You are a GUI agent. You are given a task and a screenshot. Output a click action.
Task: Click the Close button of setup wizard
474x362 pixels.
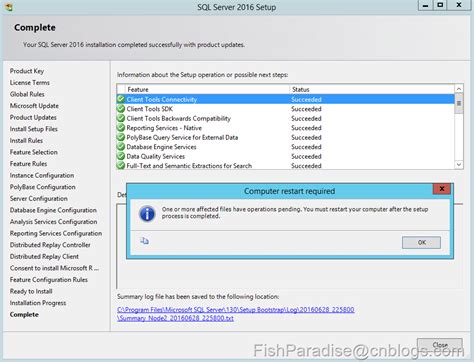point(440,345)
